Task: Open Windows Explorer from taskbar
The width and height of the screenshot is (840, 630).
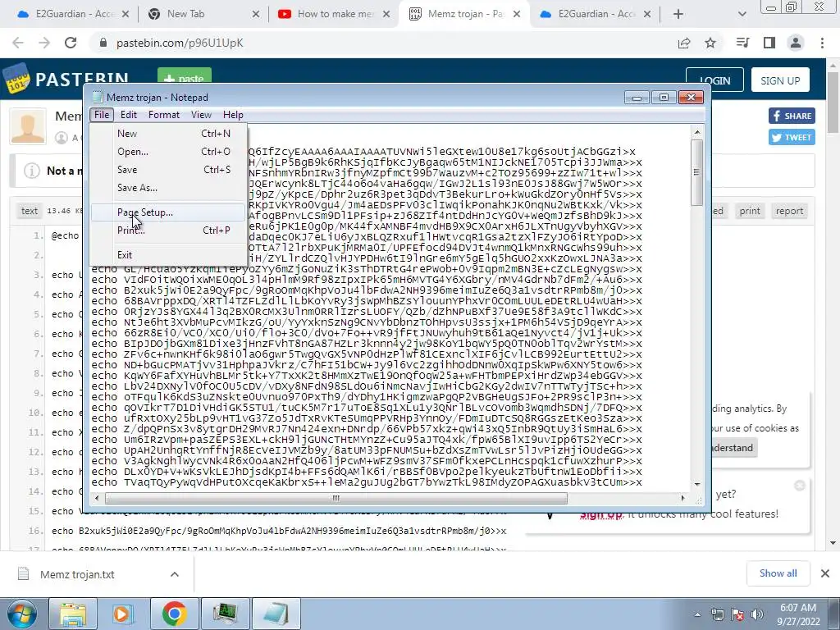Action: tap(72, 614)
